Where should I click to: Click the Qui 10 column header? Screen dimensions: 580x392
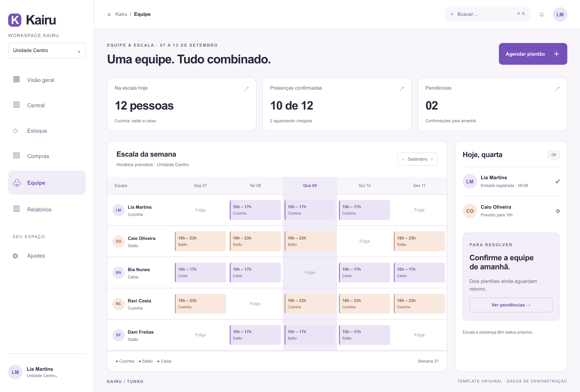364,186
